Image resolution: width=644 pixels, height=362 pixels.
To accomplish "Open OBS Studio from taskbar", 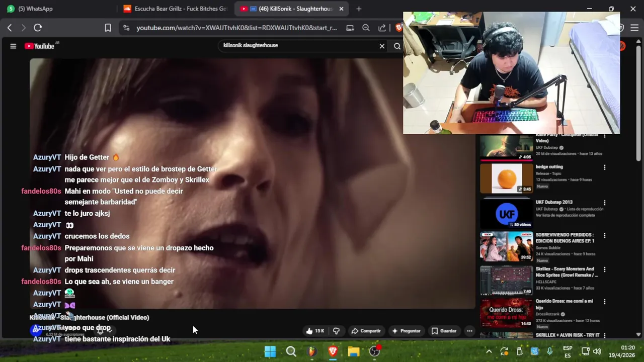I will tap(374, 351).
